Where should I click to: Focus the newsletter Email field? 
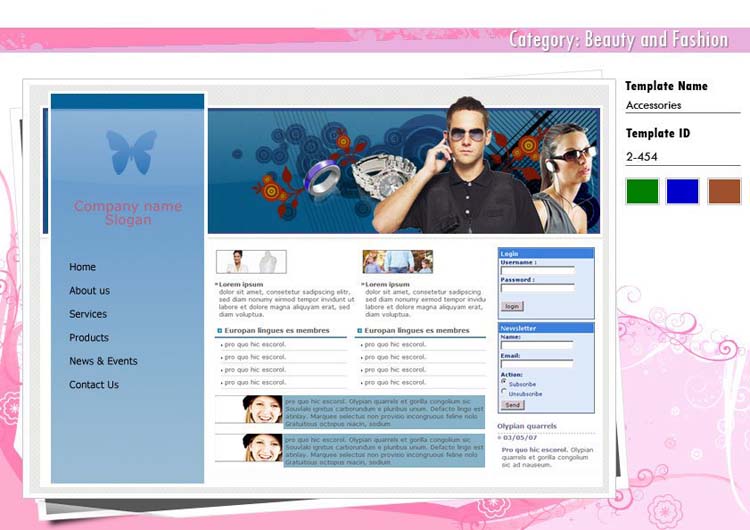(x=537, y=364)
